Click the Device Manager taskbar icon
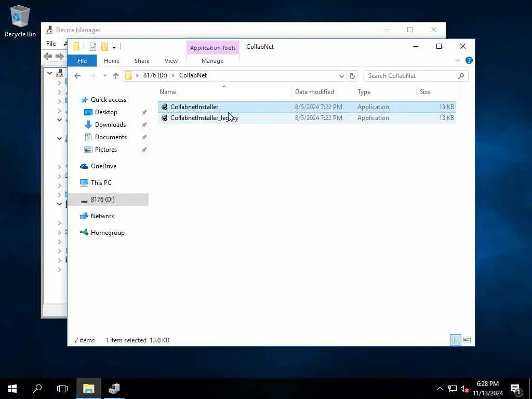The height and width of the screenshot is (399, 532). tap(114, 389)
